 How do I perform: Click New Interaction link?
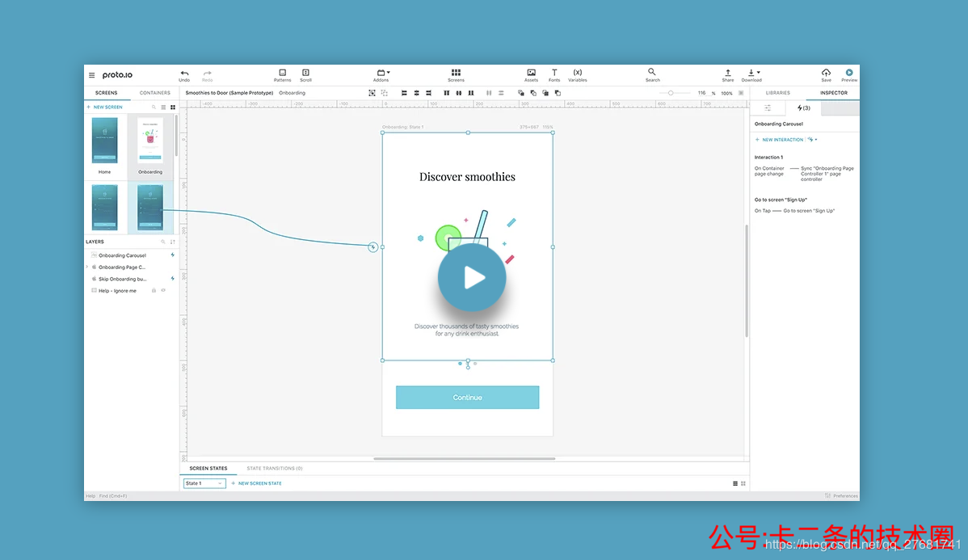(x=779, y=140)
